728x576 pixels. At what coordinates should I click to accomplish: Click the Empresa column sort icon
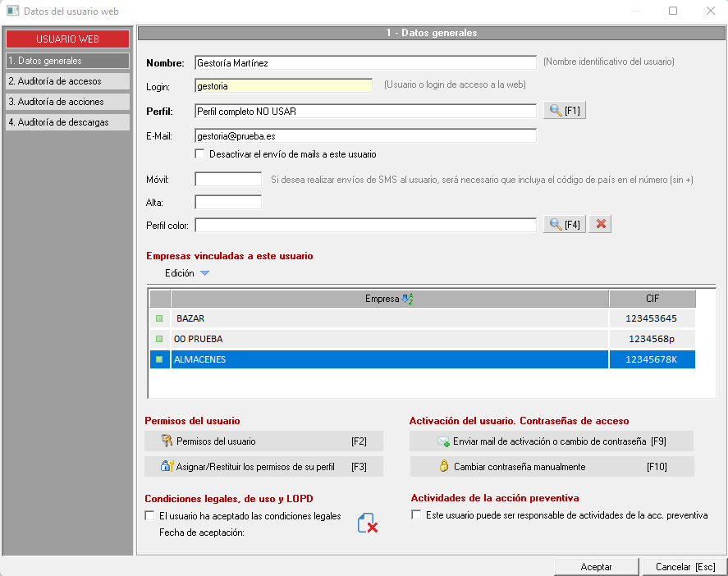coord(407,299)
